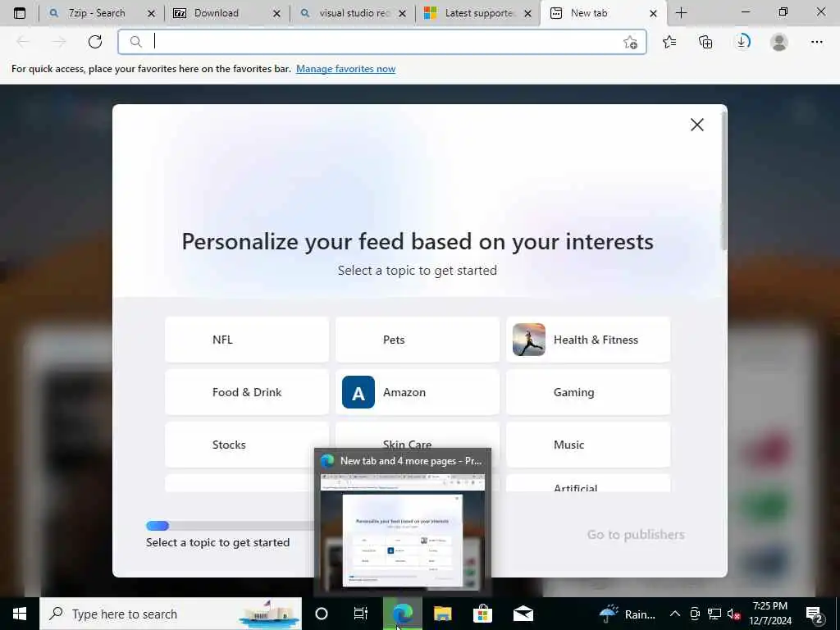This screenshot has height=630, width=840.
Task: Click the Amazon A logo icon
Action: click(x=358, y=392)
